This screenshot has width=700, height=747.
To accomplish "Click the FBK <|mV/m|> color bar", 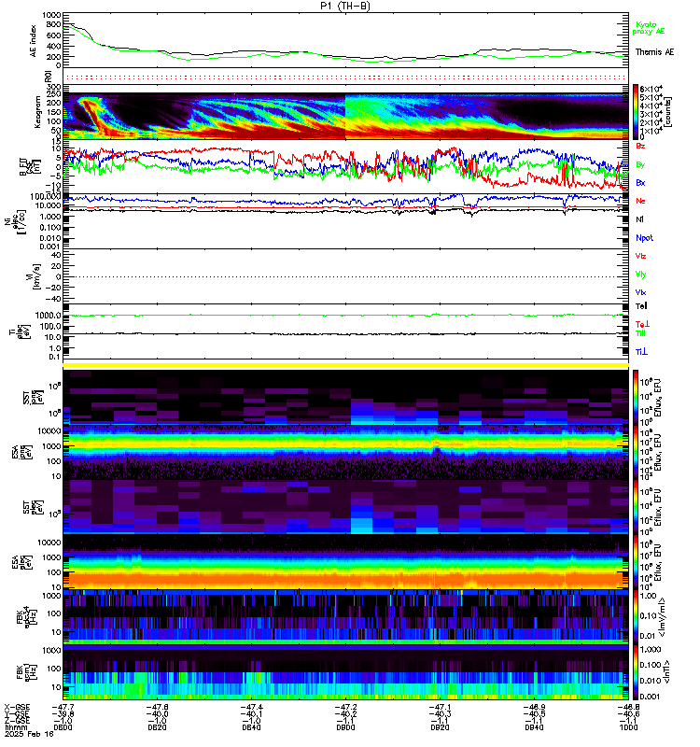I will (636, 617).
